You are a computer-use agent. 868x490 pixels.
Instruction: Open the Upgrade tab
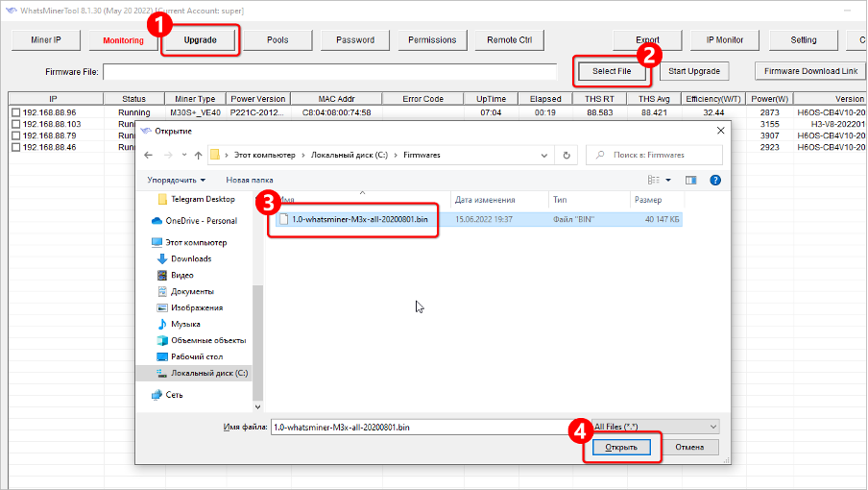point(201,39)
